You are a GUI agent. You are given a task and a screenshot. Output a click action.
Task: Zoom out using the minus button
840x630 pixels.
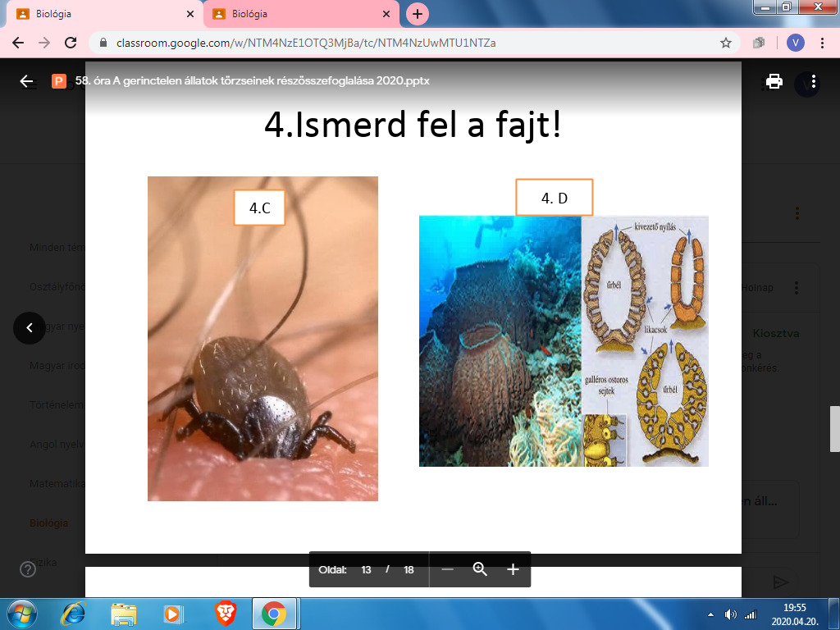447,569
